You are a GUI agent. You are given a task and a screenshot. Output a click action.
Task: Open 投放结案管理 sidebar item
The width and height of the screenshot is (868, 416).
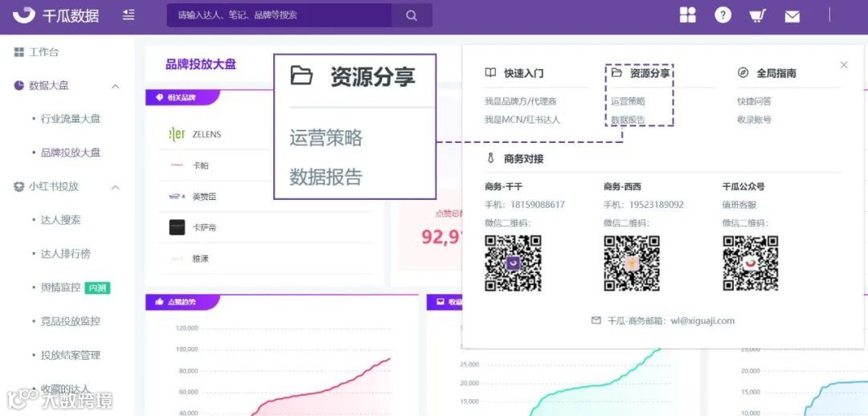[70, 355]
